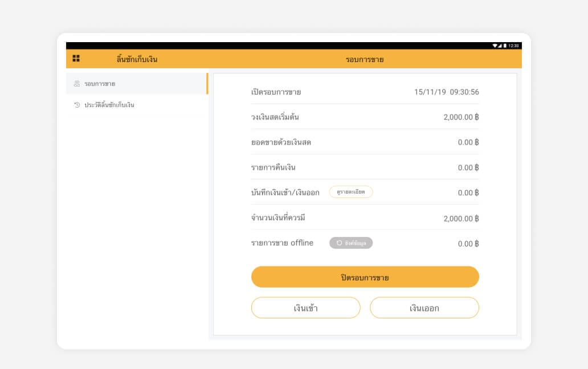The width and height of the screenshot is (588, 369).
Task: Click the person icon beside รอบการขาย in sidebar
Action: coord(77,84)
